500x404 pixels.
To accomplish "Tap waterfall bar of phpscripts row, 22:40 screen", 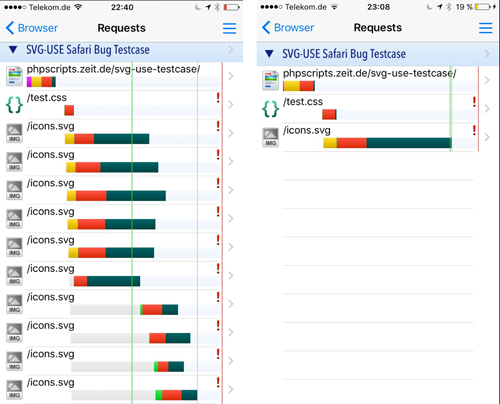I will (41, 82).
